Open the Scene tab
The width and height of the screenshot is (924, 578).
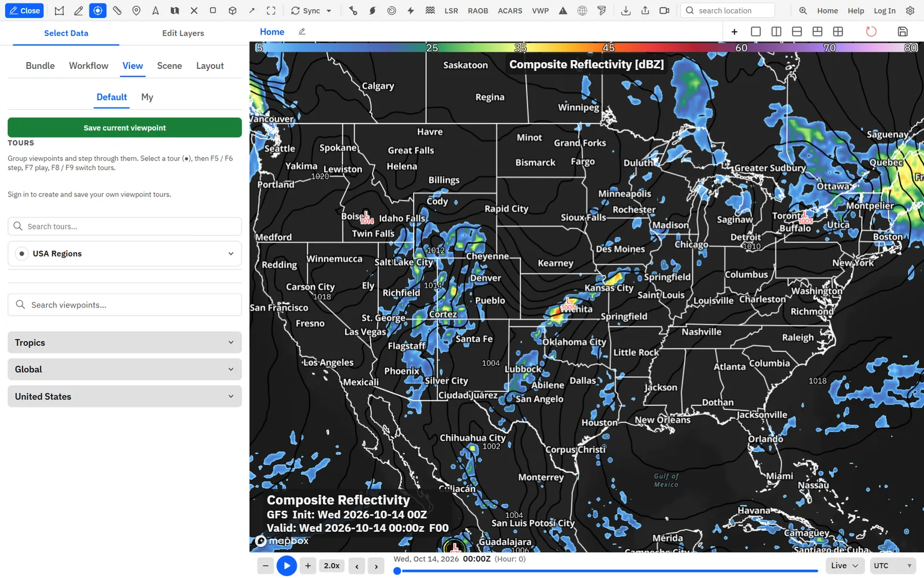pos(169,66)
